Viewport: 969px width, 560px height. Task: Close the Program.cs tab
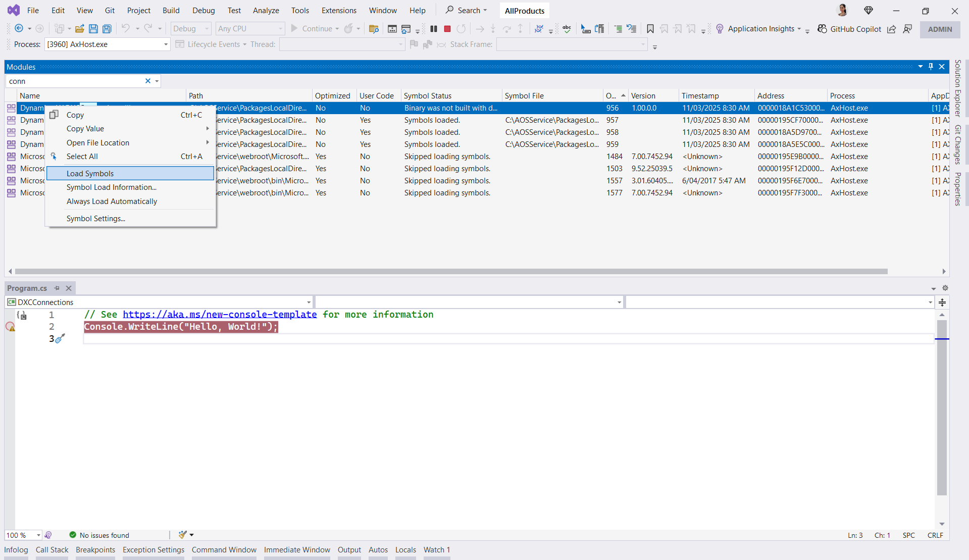click(x=69, y=288)
